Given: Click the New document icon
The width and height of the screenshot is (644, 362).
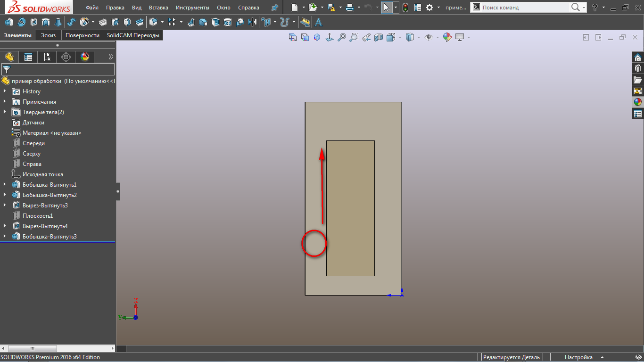Looking at the screenshot, I should (295, 8).
